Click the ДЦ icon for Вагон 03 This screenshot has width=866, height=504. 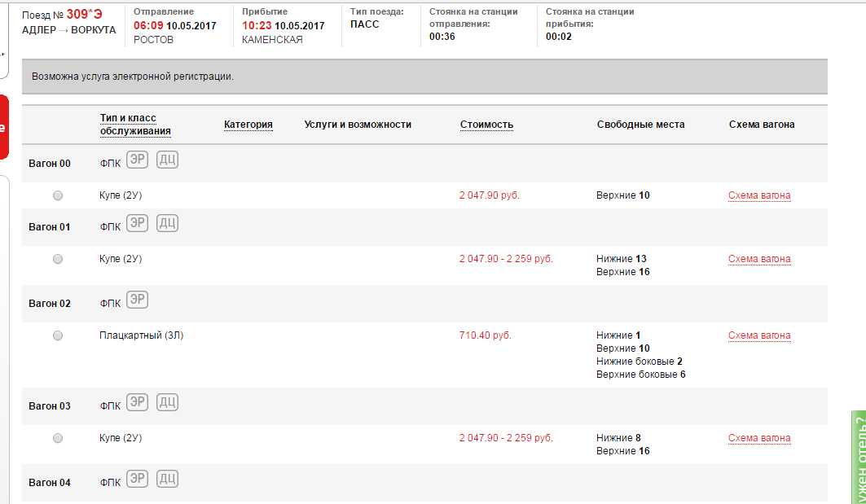pyautogui.click(x=167, y=402)
